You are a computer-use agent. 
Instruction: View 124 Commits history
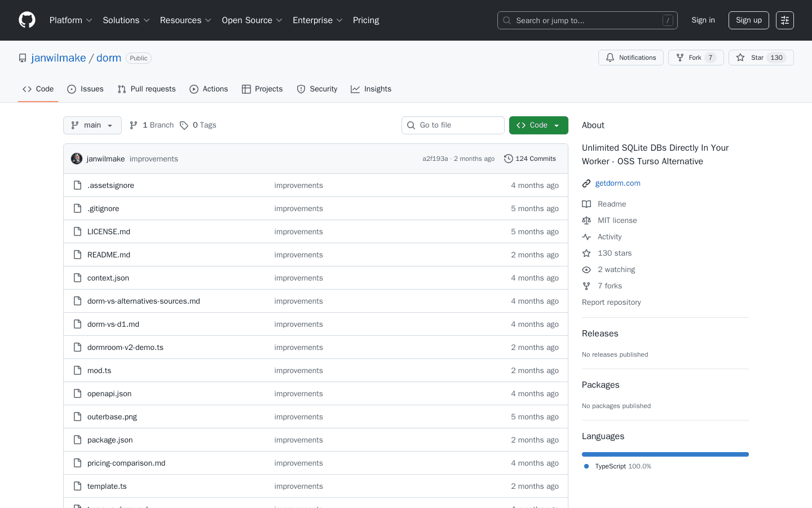530,159
